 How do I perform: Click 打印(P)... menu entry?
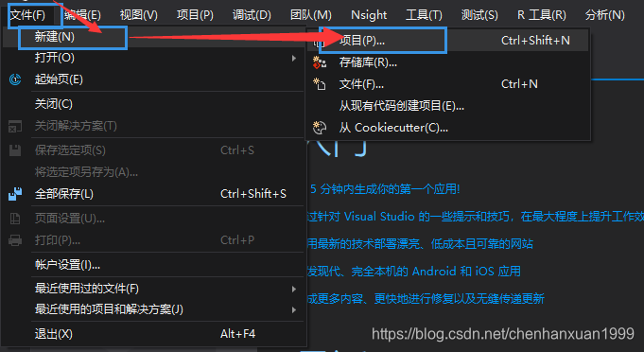click(x=154, y=239)
